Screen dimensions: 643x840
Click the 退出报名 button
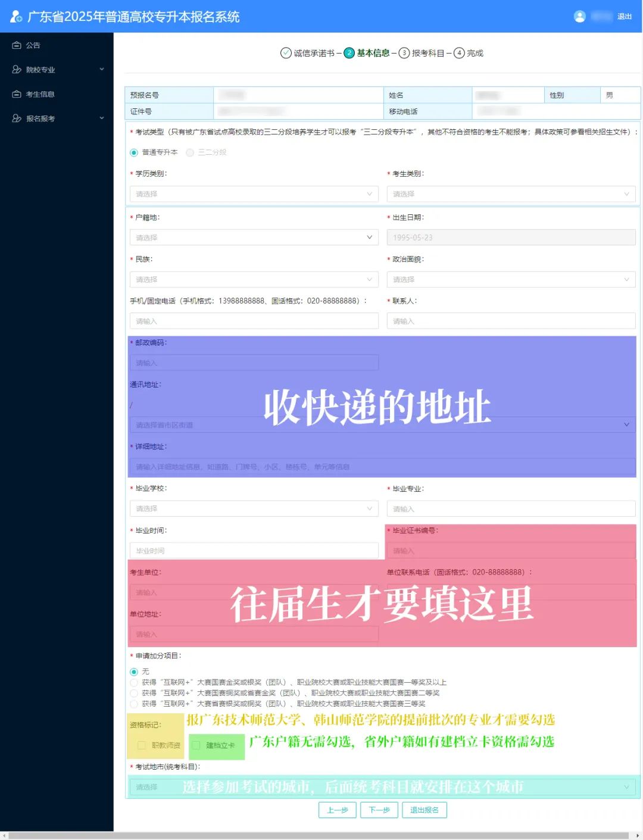coord(424,810)
